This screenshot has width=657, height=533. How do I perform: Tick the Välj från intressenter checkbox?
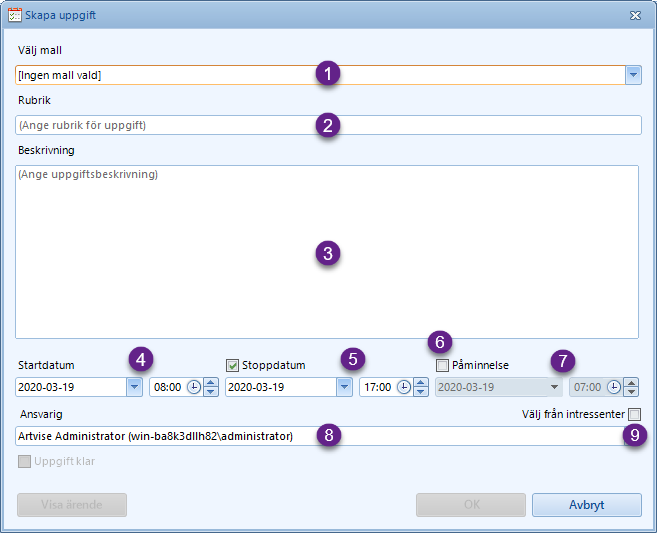[634, 414]
